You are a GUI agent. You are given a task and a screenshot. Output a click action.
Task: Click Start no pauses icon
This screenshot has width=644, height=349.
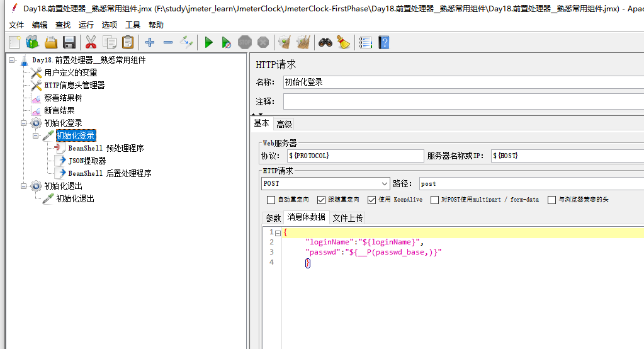226,42
